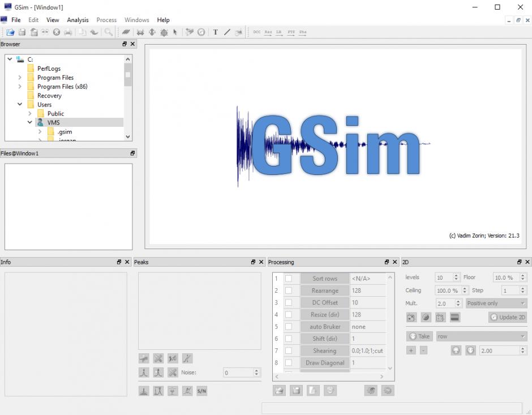The image size is (532, 415).
Task: Click the Sort rows processing button
Action: pyautogui.click(x=325, y=279)
